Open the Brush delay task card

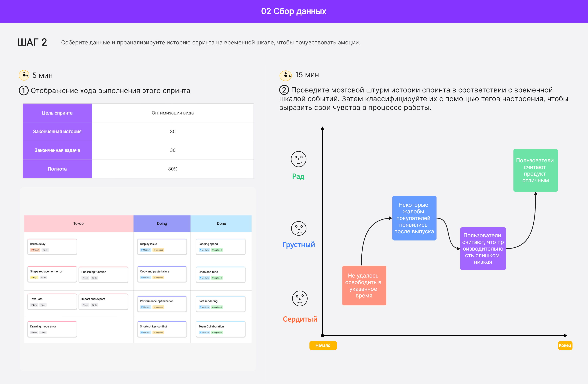[x=52, y=247]
